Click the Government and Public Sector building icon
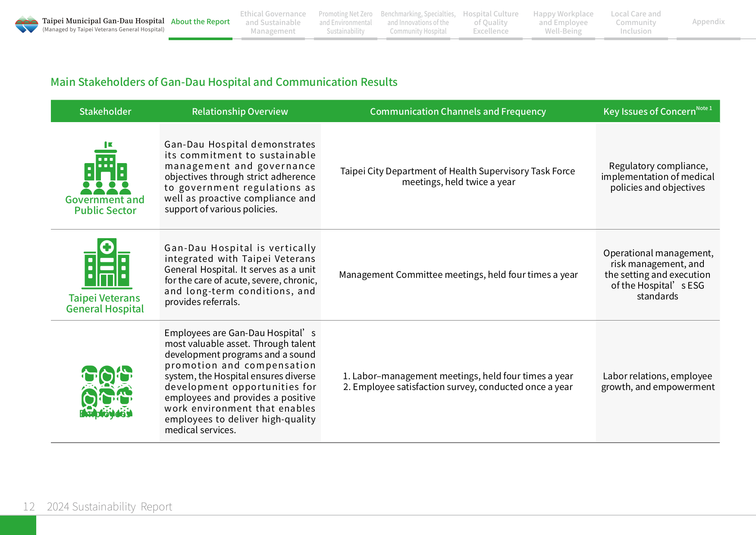Viewport: 756px width, 535px height. coord(106,168)
